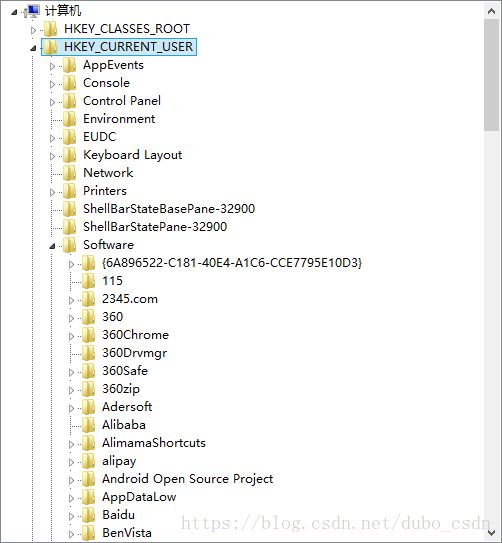Expand the HKEY_CLASSES_ROOT key
Screen dimensions: 502x543
(x=33, y=30)
